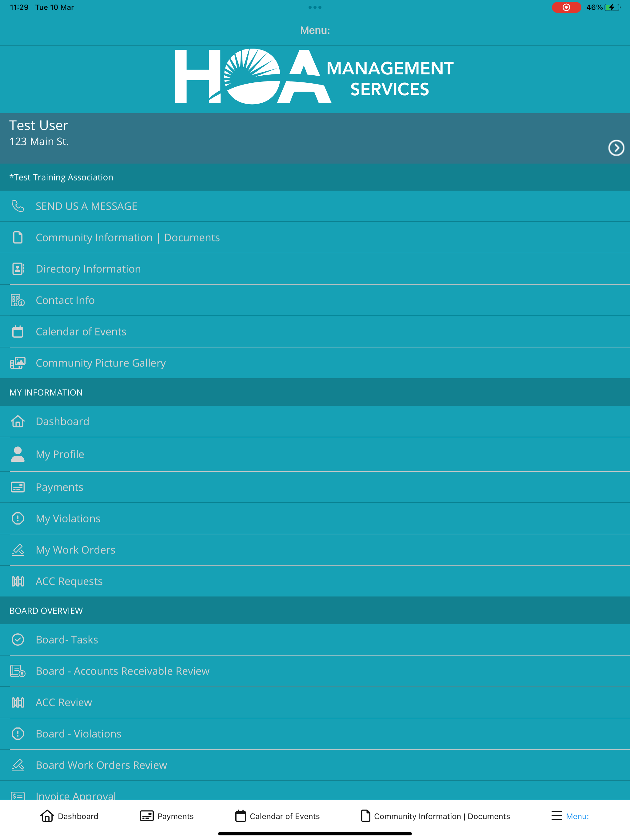The height and width of the screenshot is (840, 630).
Task: Open Board- Tasks
Action: (x=315, y=640)
